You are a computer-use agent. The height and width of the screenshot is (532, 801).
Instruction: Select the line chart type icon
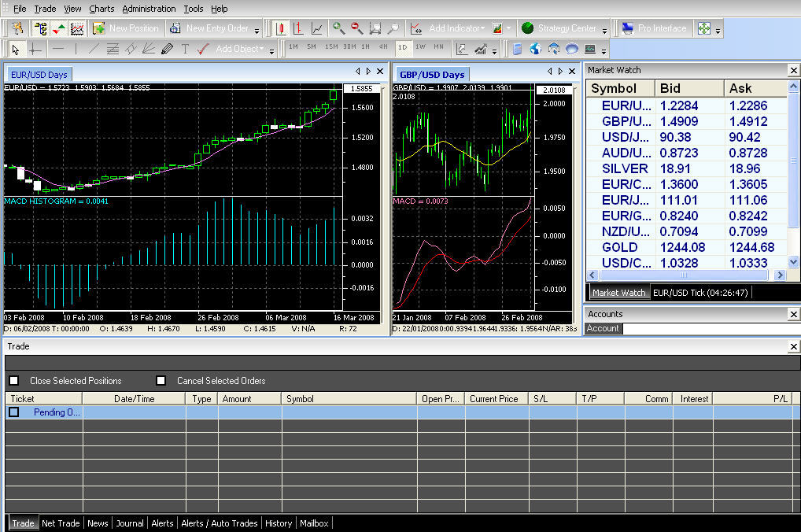[x=317, y=28]
